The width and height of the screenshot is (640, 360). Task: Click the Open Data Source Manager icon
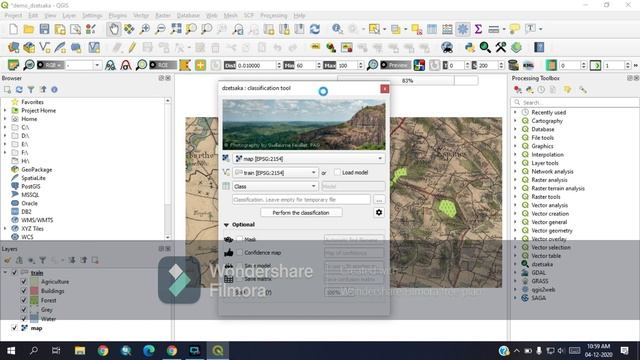point(13,47)
